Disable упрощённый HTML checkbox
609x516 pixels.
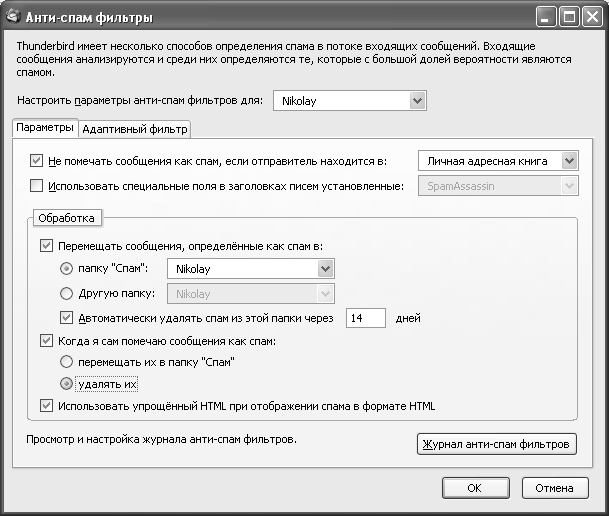pyautogui.click(x=47, y=406)
